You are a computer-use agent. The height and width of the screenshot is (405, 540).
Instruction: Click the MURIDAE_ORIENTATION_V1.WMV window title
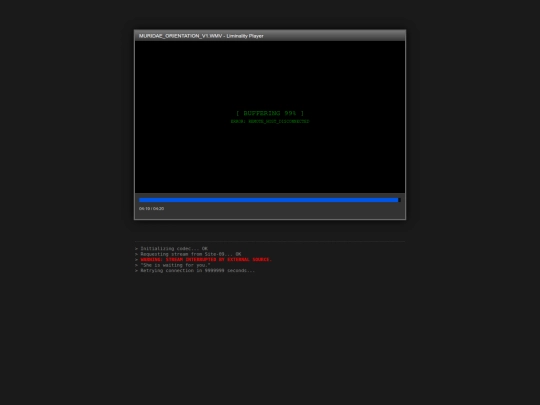[x=201, y=36]
